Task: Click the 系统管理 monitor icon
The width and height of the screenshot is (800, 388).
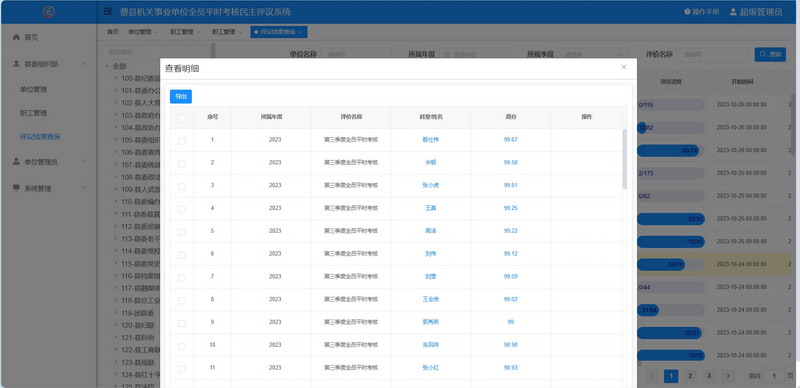Action: pyautogui.click(x=16, y=188)
